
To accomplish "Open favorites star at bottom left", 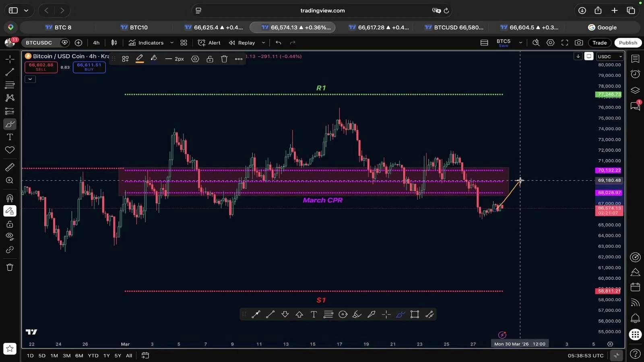I will pyautogui.click(x=10, y=349).
